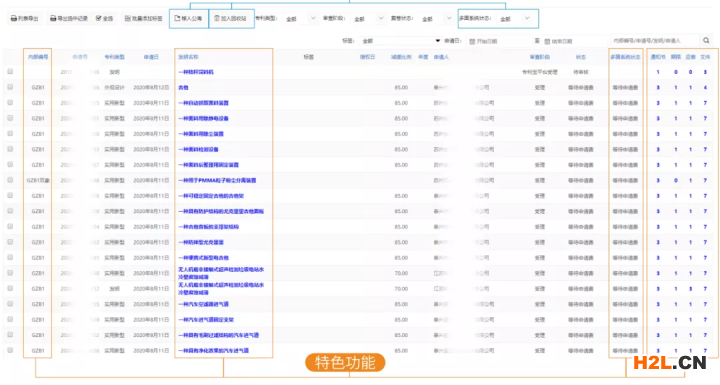Click the 结束日期 end date field
720x385 pixels.
tap(574, 41)
